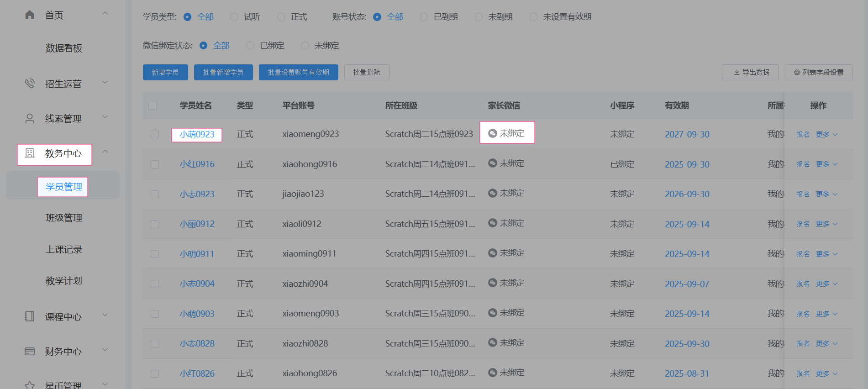Click the 批量新增学员 button
The width and height of the screenshot is (868, 389).
pos(223,72)
